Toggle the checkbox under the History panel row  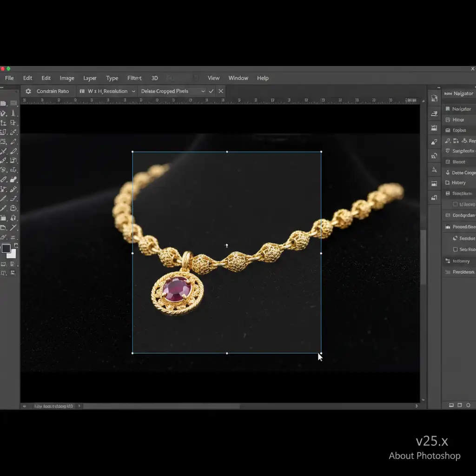pos(455,204)
